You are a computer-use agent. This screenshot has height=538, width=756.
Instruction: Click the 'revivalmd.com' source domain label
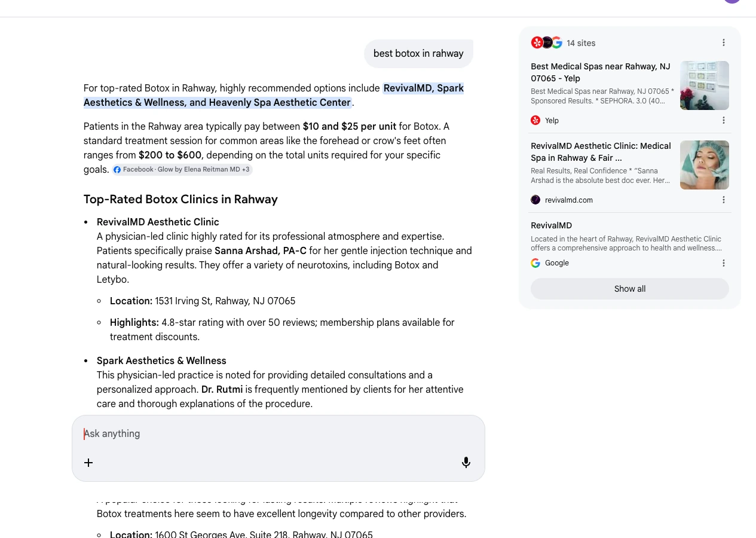[569, 200]
